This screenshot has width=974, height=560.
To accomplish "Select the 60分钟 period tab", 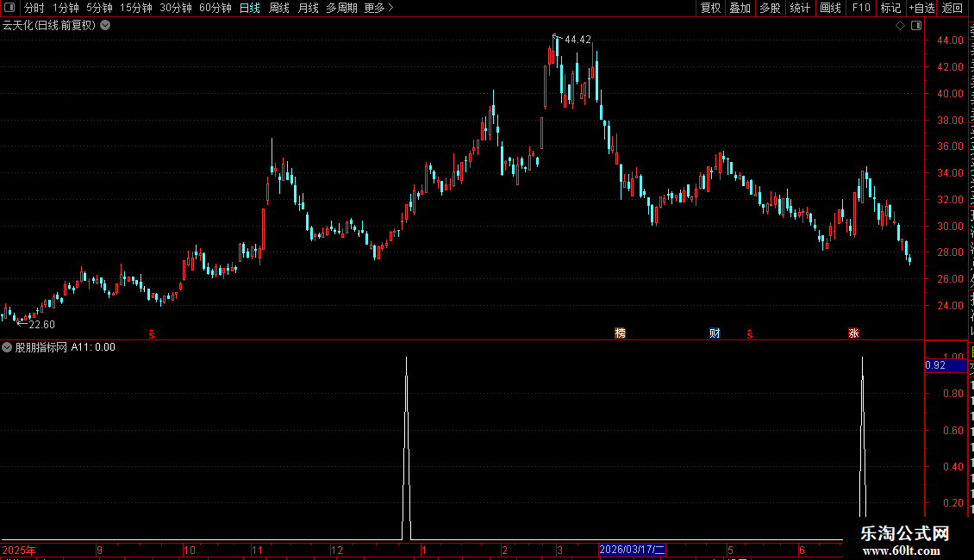I will 215,8.
